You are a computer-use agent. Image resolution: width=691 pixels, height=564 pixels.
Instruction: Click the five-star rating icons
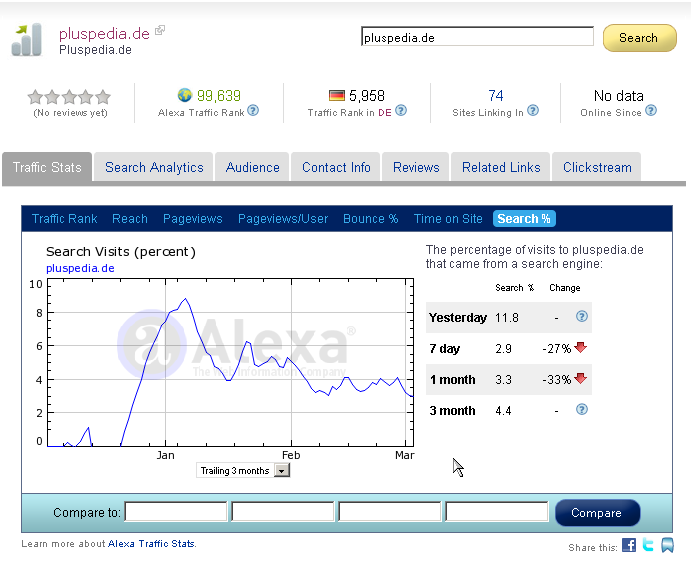[x=69, y=96]
